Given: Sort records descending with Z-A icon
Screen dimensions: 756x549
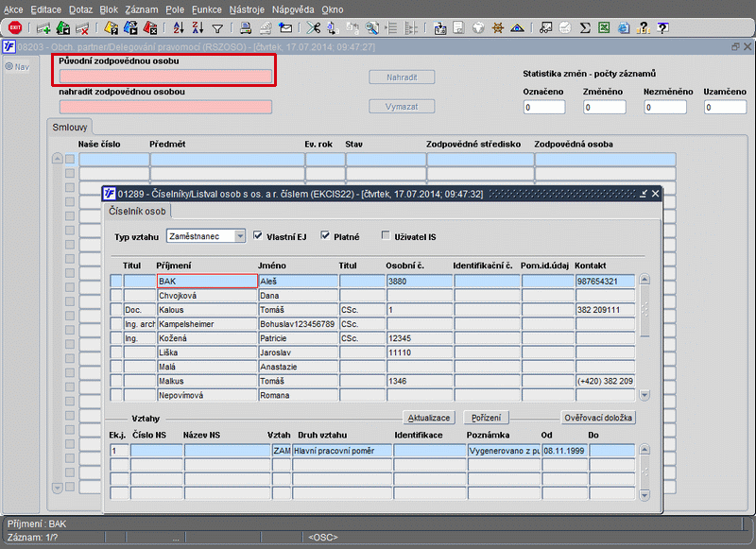Looking at the screenshot, I should 198,28.
